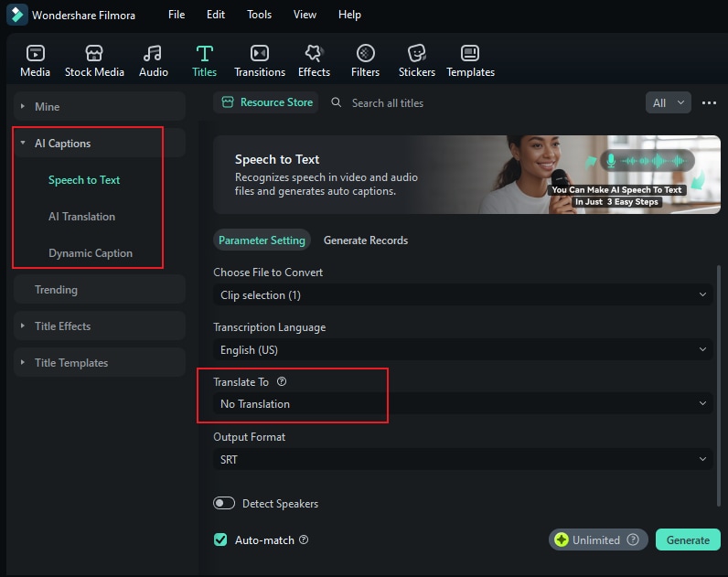This screenshot has height=577, width=728.
Task: Open the Audio panel
Action: pyautogui.click(x=154, y=61)
